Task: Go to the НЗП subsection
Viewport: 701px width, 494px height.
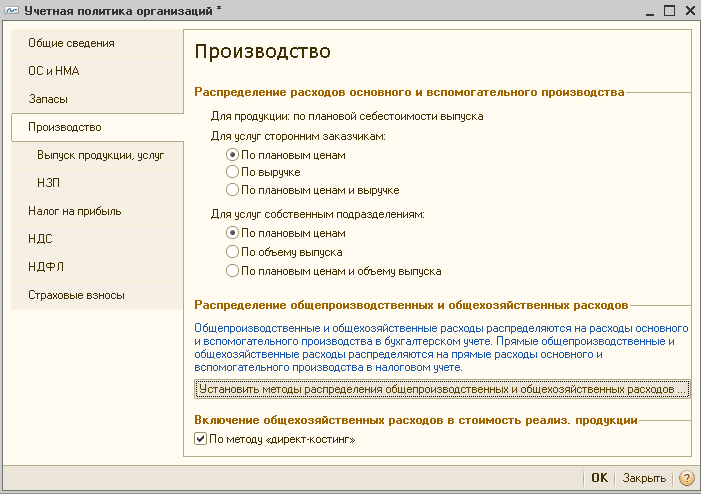Action: [x=97, y=183]
